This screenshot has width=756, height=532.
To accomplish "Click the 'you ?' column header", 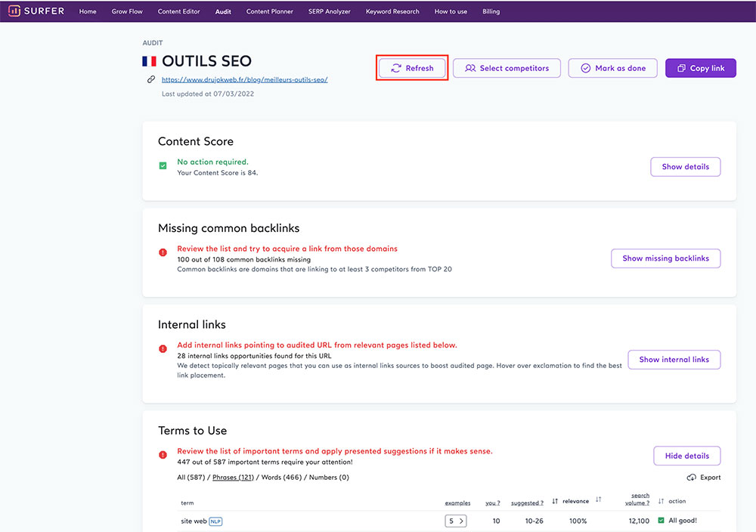I will pyautogui.click(x=492, y=503).
